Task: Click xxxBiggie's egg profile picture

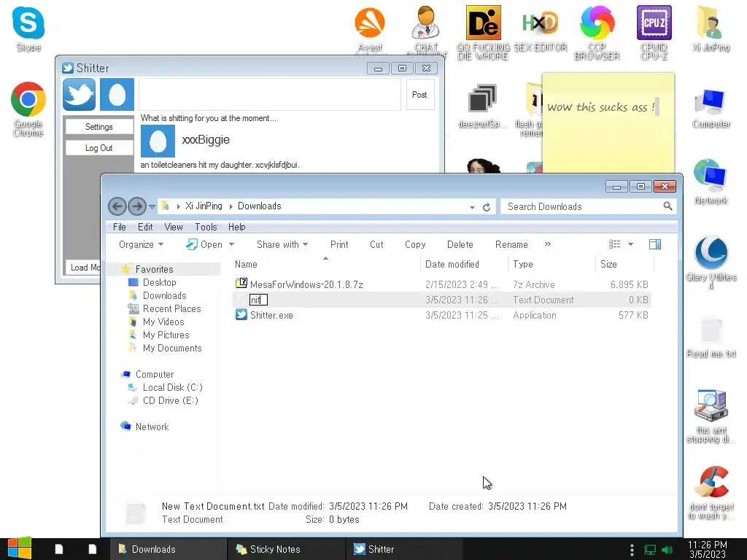Action: pos(158,141)
